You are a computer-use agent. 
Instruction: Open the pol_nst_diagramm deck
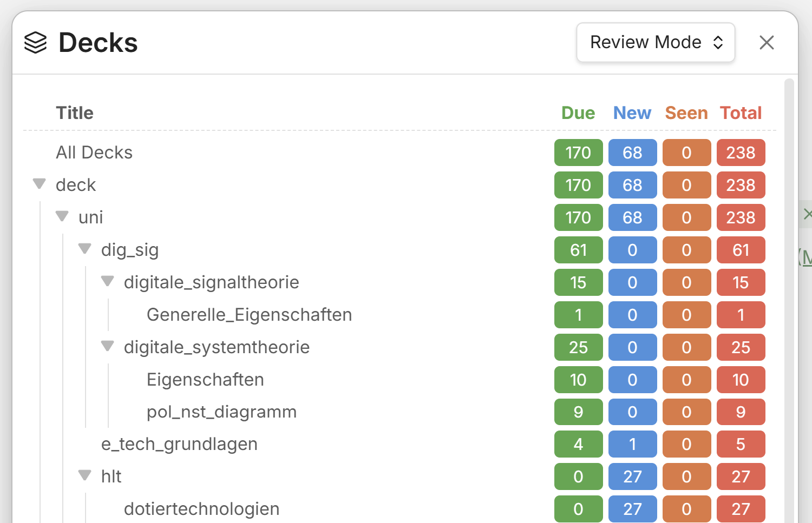221,412
